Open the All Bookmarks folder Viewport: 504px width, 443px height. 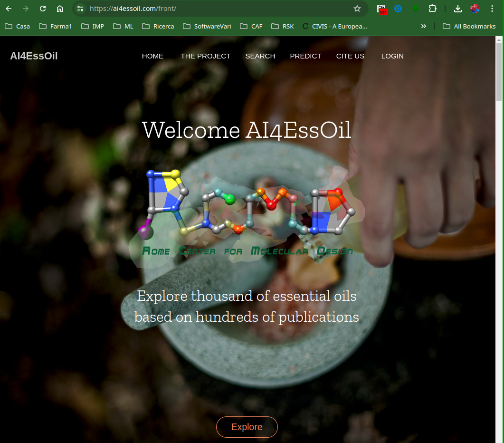click(469, 27)
